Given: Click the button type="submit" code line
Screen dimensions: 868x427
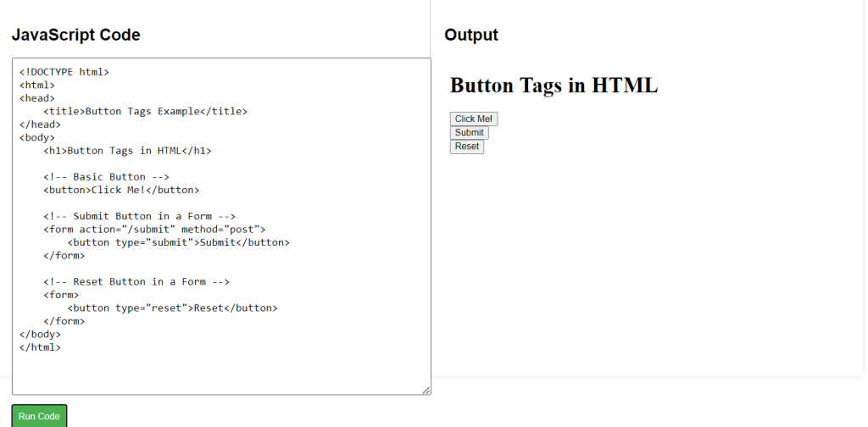Looking at the screenshot, I should point(178,242).
